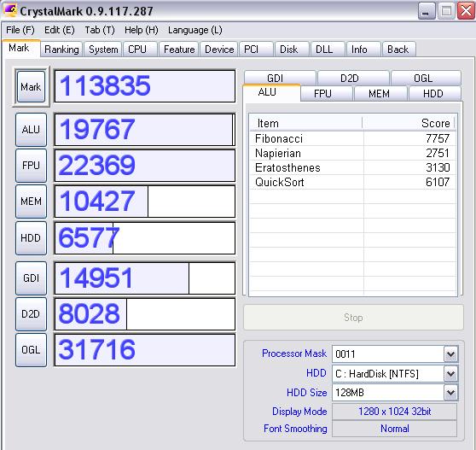Click the Score column header
The height and width of the screenshot is (450, 476).
click(409, 123)
